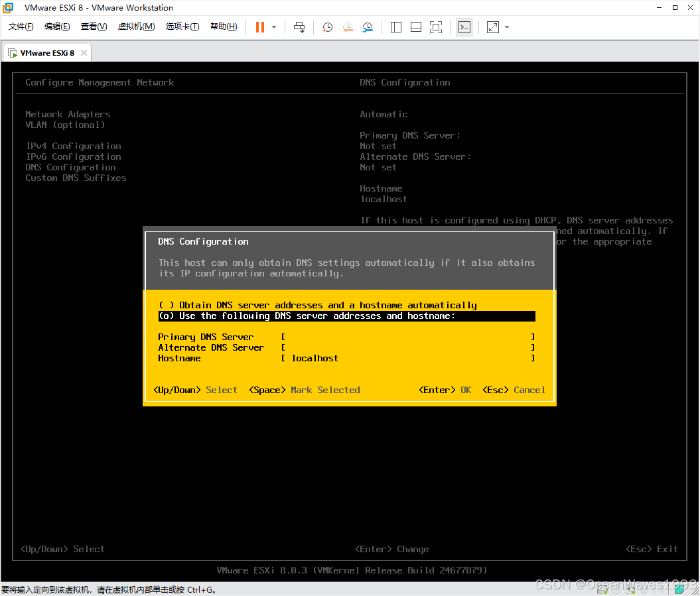Take a snapshot with the clock icon

click(x=327, y=27)
